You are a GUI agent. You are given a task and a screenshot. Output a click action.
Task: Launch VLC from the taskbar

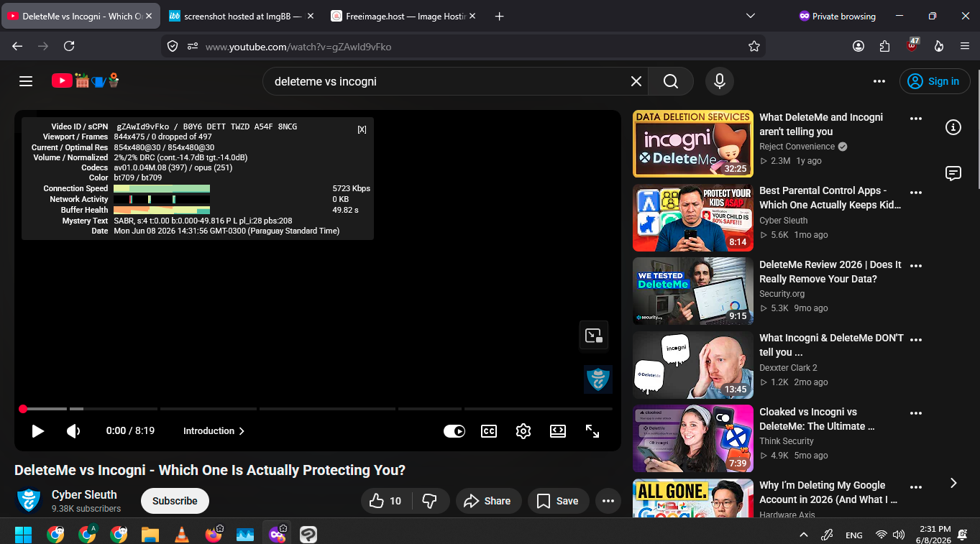pyautogui.click(x=182, y=535)
